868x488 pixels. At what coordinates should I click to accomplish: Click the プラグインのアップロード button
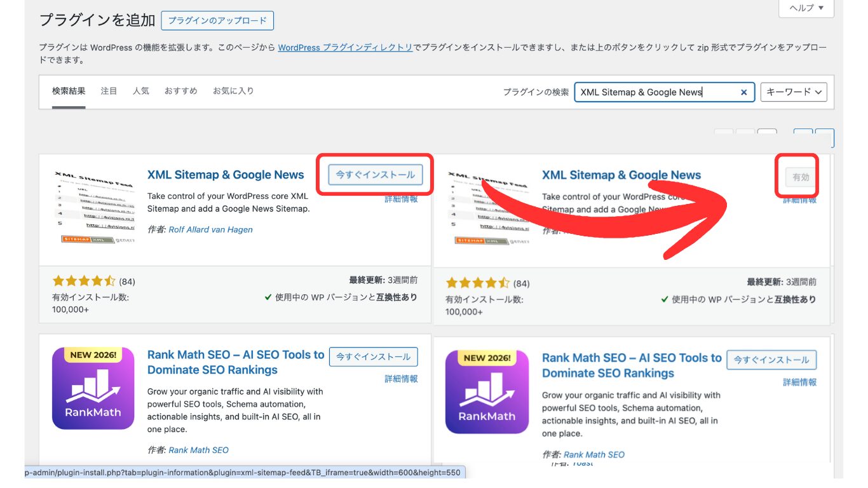tap(217, 20)
